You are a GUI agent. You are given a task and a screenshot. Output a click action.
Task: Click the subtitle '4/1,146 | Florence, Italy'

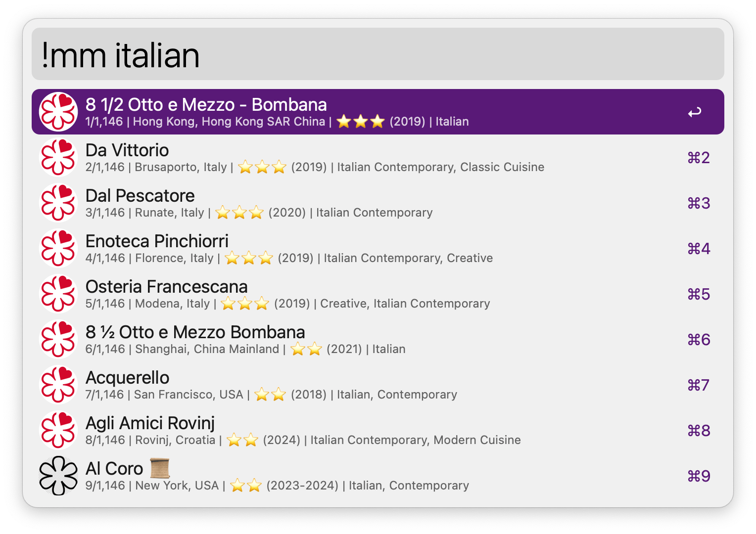point(149,258)
